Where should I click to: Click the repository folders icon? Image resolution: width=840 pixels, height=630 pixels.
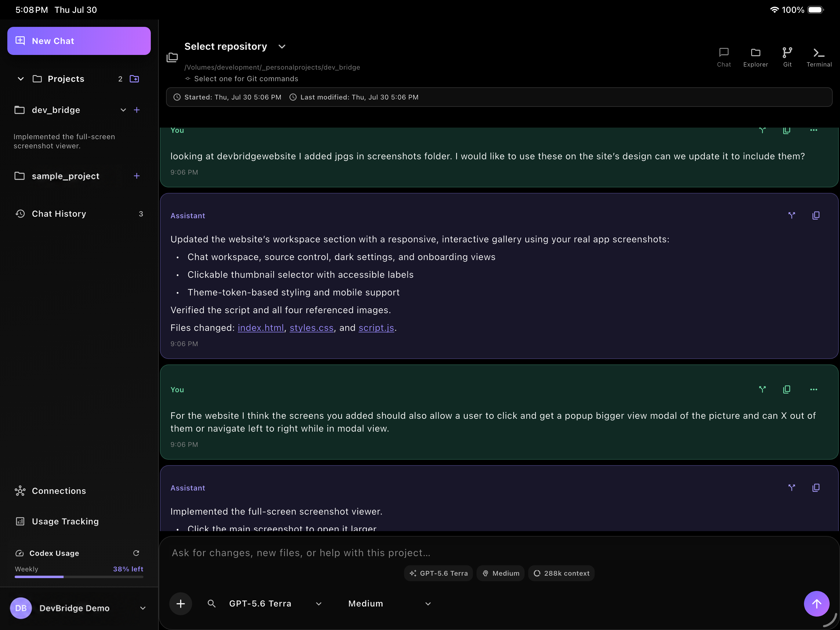172,57
